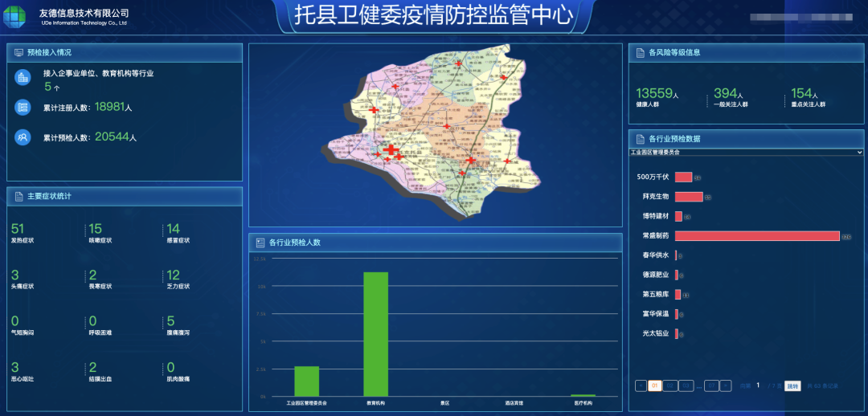Jump to page 07 in the pagination
Screen dimensions: 868x416
pyautogui.click(x=712, y=385)
